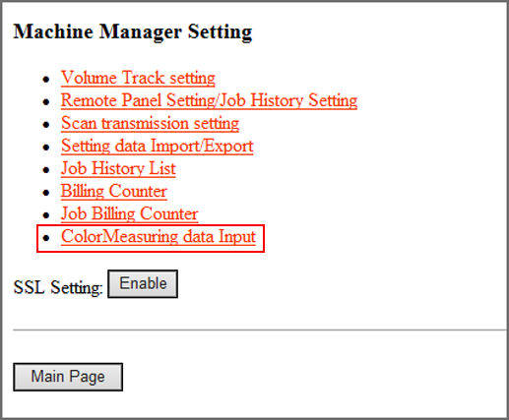Click the bullet beside Job Billing Counter
Image resolution: width=509 pixels, height=420 pixels.
pyautogui.click(x=46, y=215)
